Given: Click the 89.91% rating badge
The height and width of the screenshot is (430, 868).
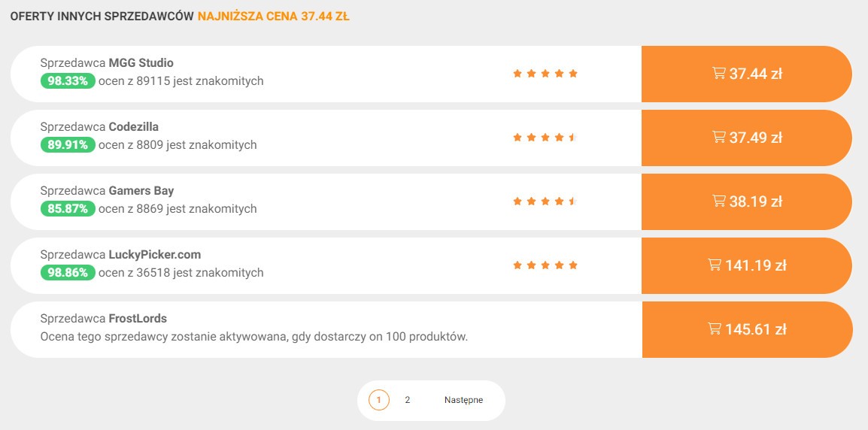Looking at the screenshot, I should click(x=68, y=146).
